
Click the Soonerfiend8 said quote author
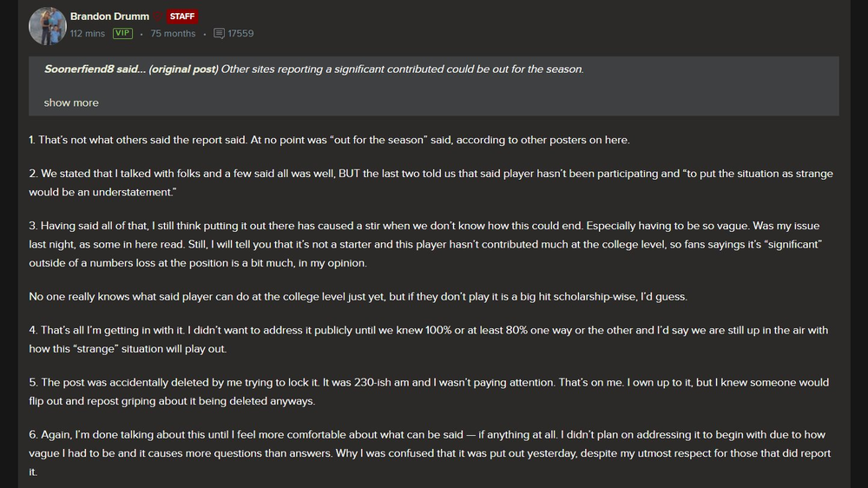94,69
